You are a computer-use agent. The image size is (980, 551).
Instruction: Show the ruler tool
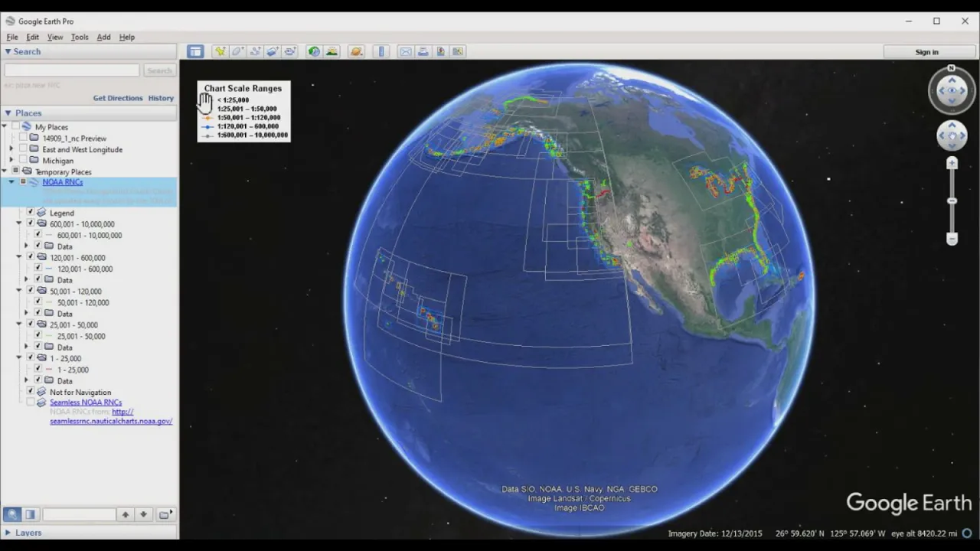381,51
